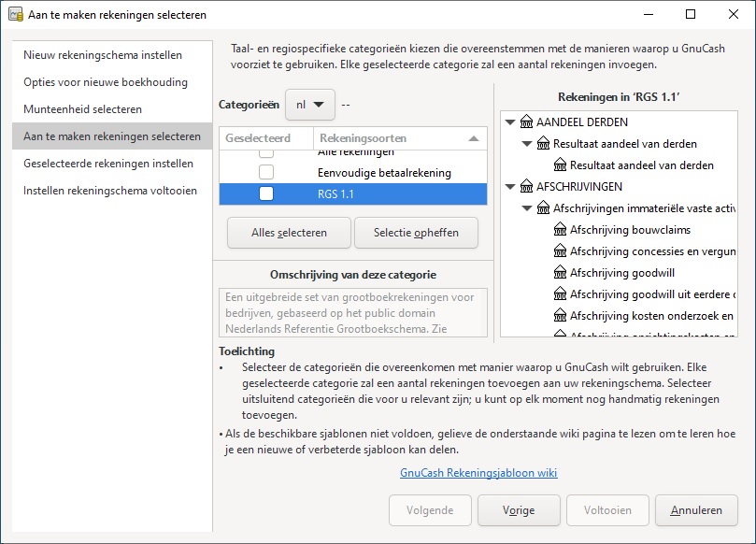Click icon of Afschrijving kosten onderzoek
The image size is (756, 544).
pos(560,316)
